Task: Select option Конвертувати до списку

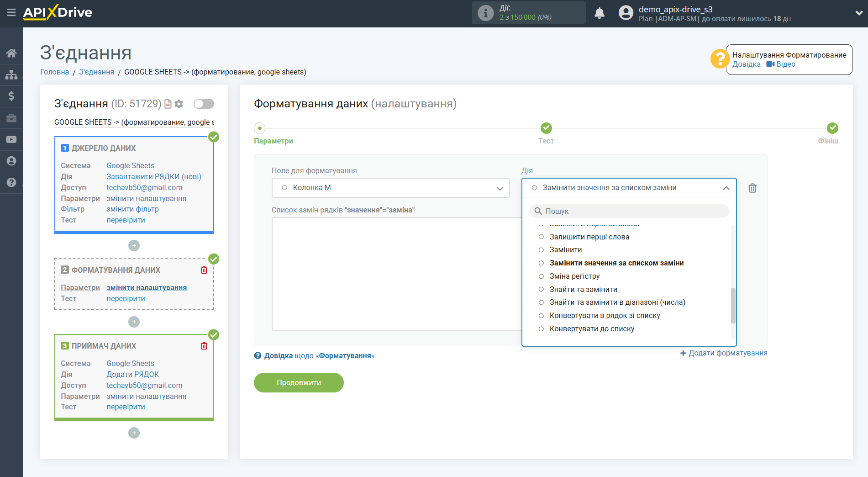Action: coord(592,329)
